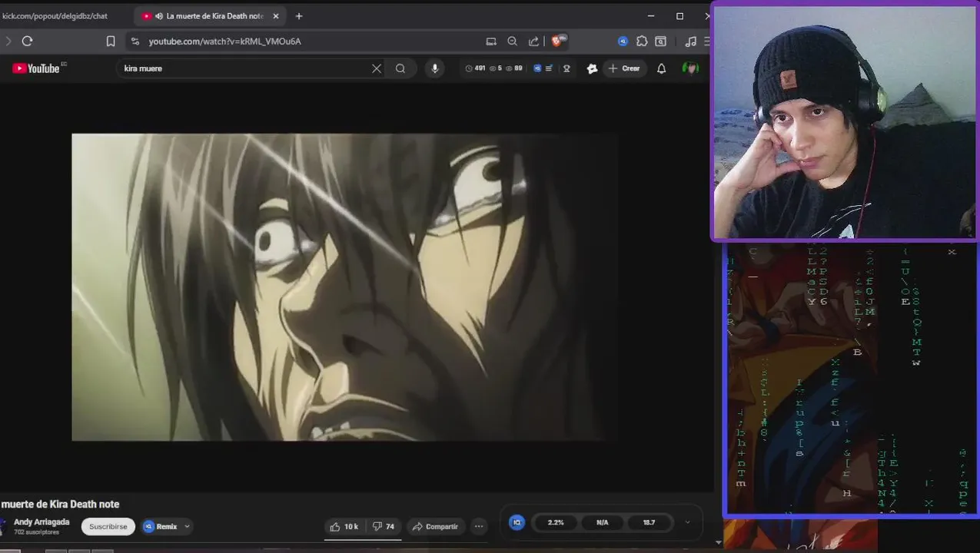This screenshot has height=553, width=980.
Task: Like the video (10 k)
Action: click(344, 526)
